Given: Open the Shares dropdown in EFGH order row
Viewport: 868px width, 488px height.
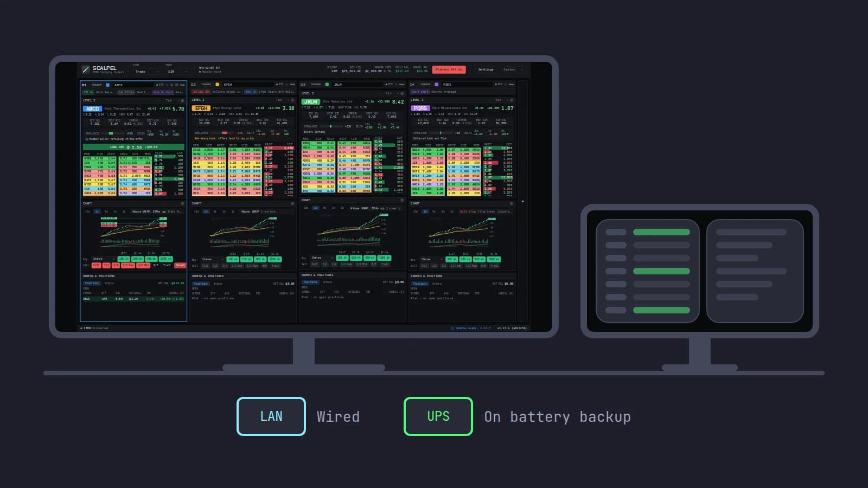Looking at the screenshot, I should (212, 259).
